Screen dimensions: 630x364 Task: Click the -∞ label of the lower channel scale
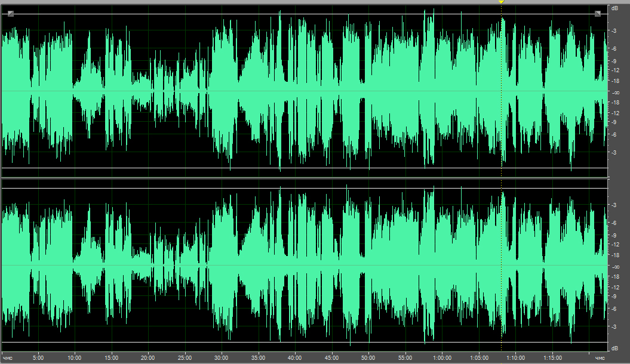click(x=616, y=267)
